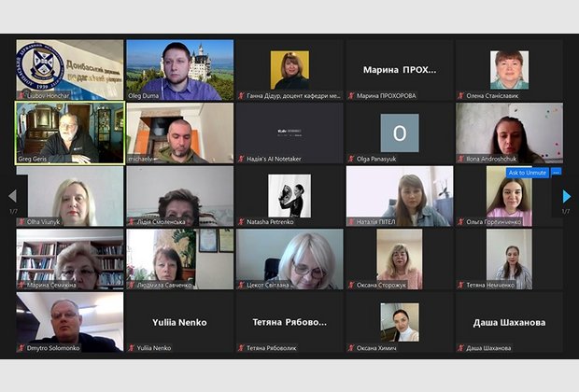The width and height of the screenshot is (579, 392).
Task: Click muted mic icon next to Olga Panasyuk
Action: pyautogui.click(x=351, y=159)
